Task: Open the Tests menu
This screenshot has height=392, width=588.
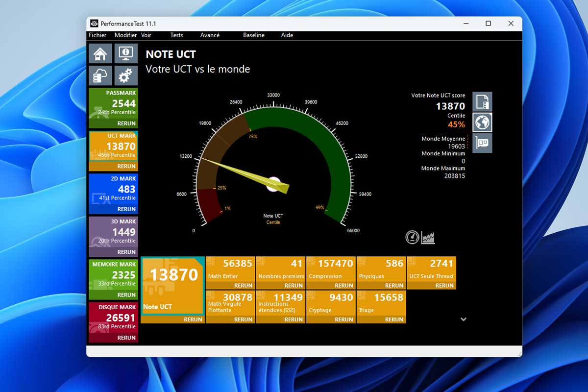Action: coord(176,35)
